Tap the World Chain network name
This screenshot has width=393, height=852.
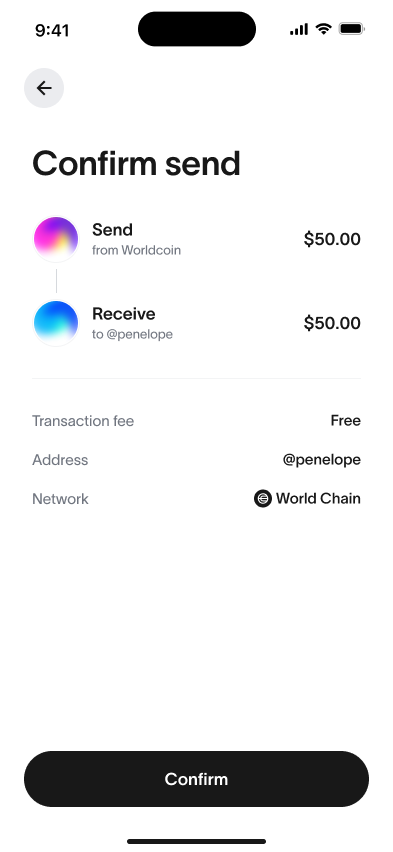point(319,498)
